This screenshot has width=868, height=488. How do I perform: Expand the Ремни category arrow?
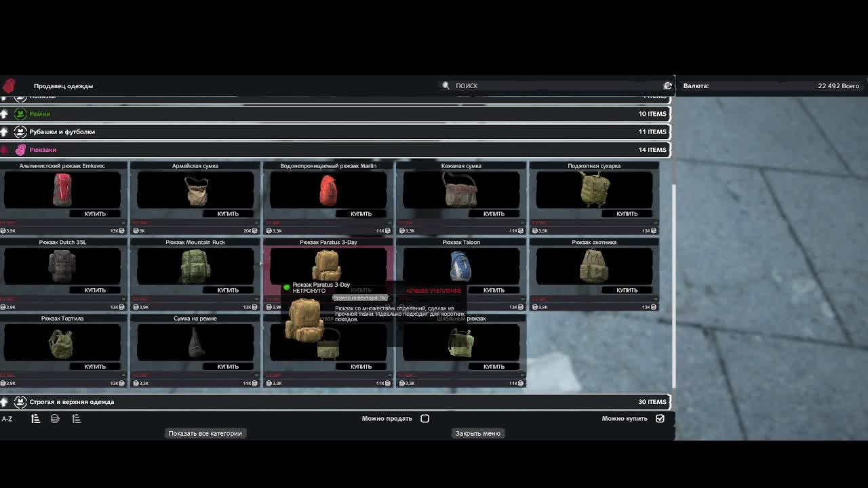(5, 114)
